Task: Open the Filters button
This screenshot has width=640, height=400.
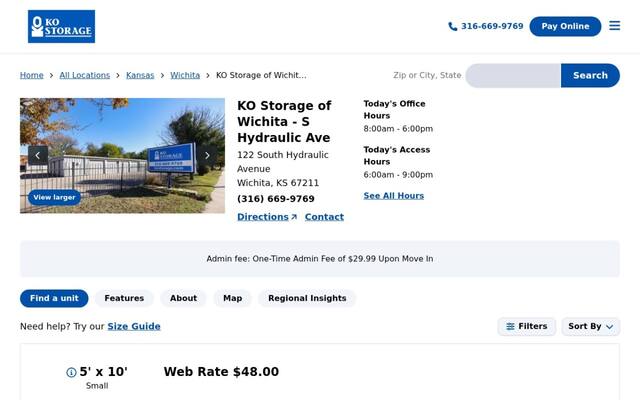Action: [x=527, y=327]
